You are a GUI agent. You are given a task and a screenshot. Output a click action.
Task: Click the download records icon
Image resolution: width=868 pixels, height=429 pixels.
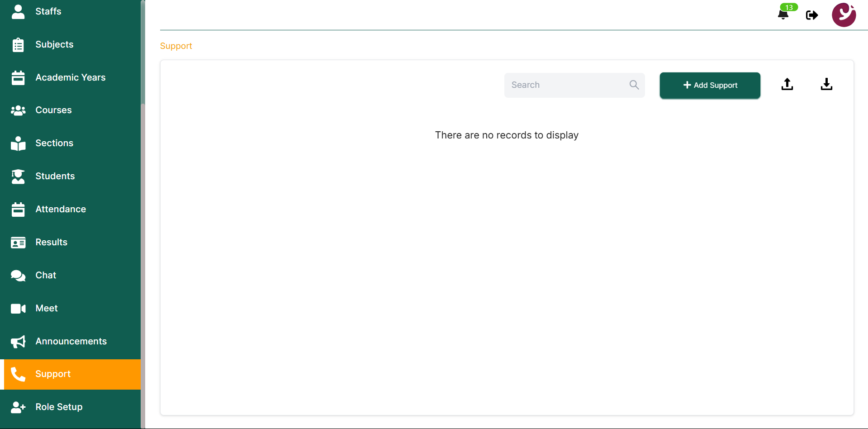[x=826, y=84]
